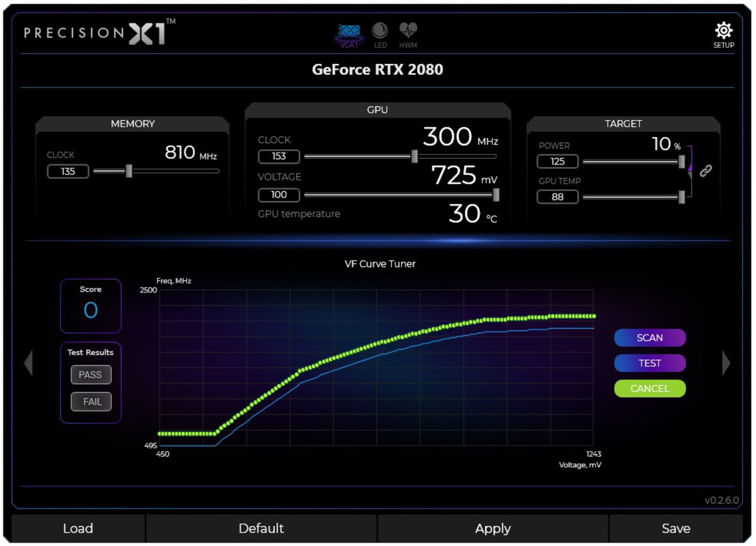The image size is (756, 546).
Task: Click the v0.2.6.0 version label
Action: pyautogui.click(x=721, y=500)
